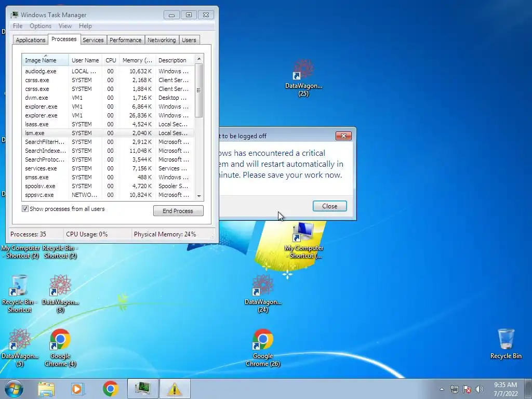Open the Recycle Bin desktop icon
The height and width of the screenshot is (399, 532).
[x=506, y=344]
